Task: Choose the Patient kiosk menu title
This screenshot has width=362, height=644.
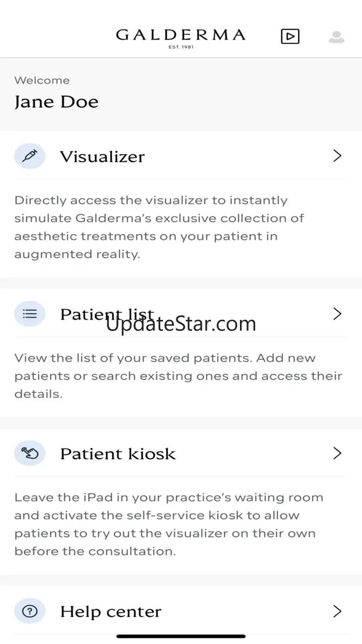Action: tap(118, 454)
